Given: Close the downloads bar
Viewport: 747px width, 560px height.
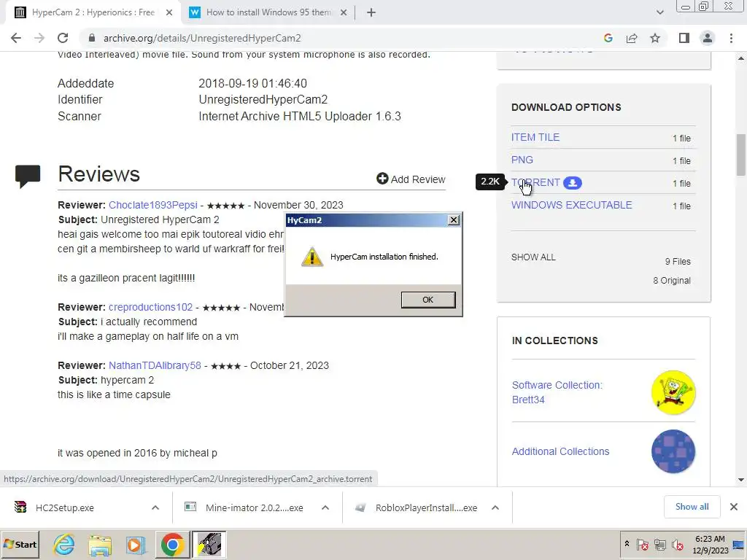Looking at the screenshot, I should (x=734, y=507).
